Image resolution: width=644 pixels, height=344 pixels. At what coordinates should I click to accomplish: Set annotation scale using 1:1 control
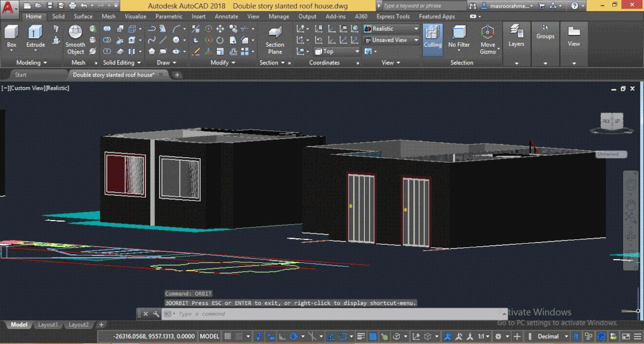click(x=481, y=336)
